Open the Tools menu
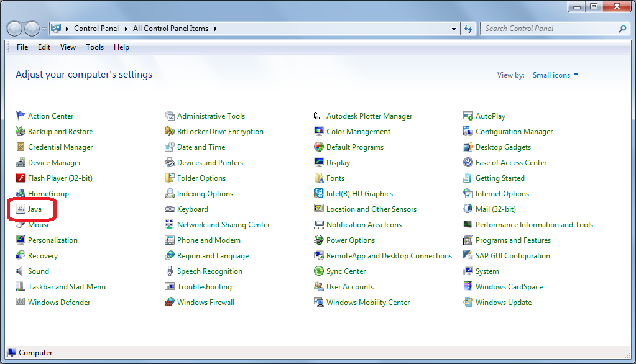This screenshot has height=364, width=636. coord(94,47)
